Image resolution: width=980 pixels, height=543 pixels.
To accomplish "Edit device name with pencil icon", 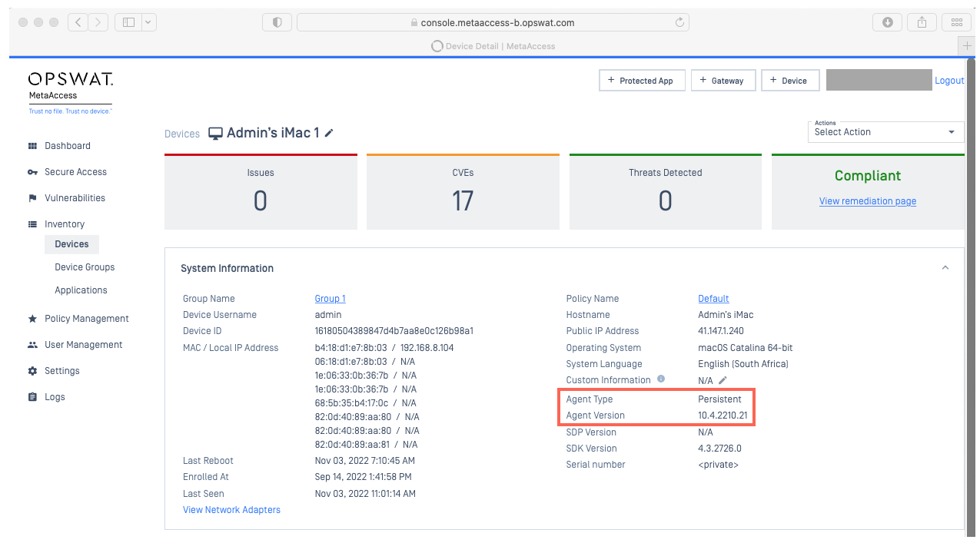I will tap(329, 133).
